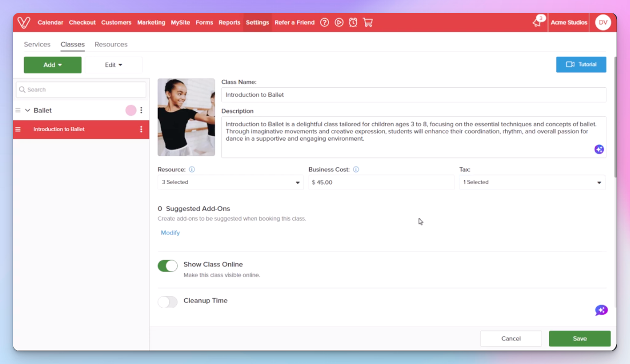Click the Save button
The image size is (630, 364).
(580, 338)
